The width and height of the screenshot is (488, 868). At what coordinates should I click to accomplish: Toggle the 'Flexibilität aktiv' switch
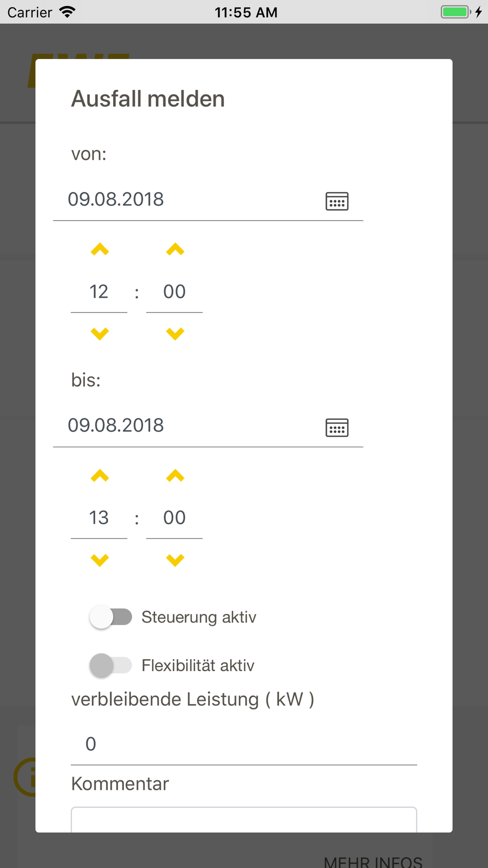111,665
